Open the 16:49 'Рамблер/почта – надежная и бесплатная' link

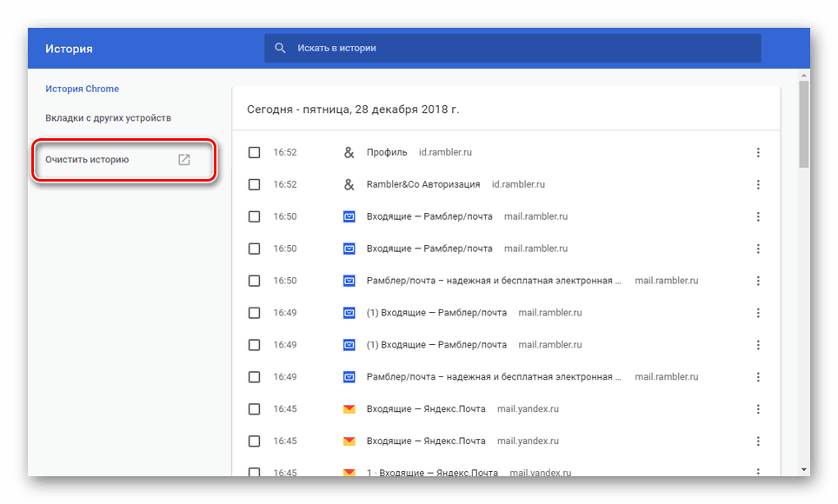click(x=494, y=377)
